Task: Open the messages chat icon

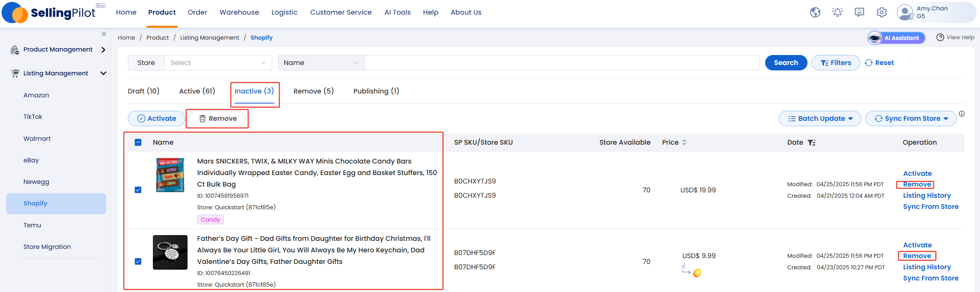Action: tap(859, 12)
